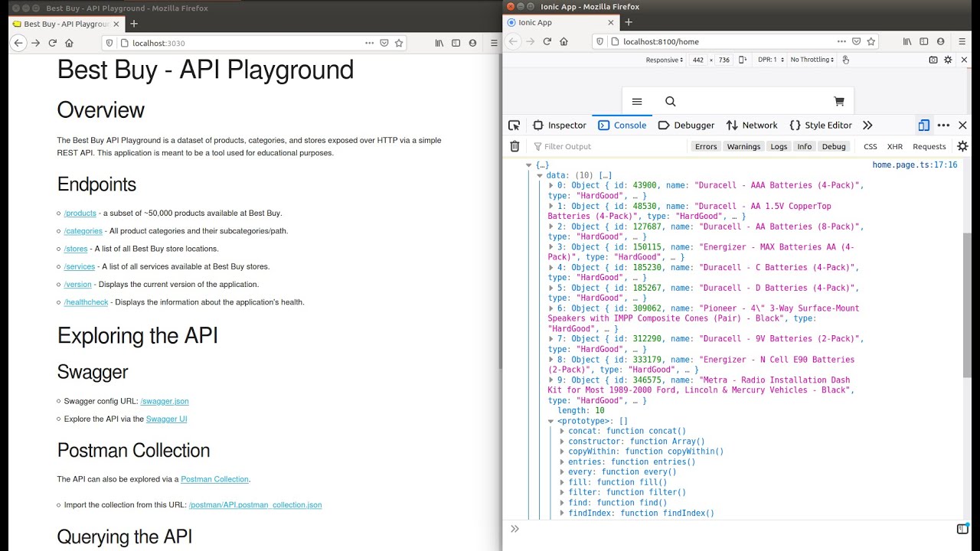Switch to the Style Editor tab

click(820, 126)
